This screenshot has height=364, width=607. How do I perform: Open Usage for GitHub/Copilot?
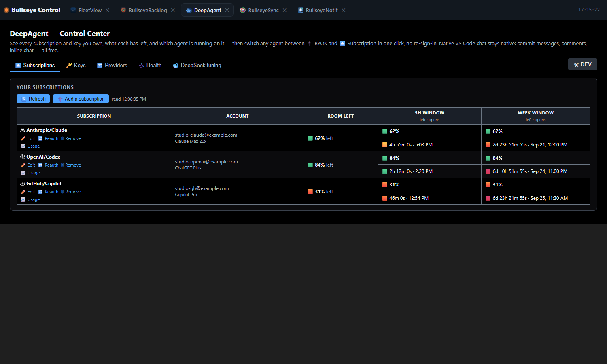point(30,199)
